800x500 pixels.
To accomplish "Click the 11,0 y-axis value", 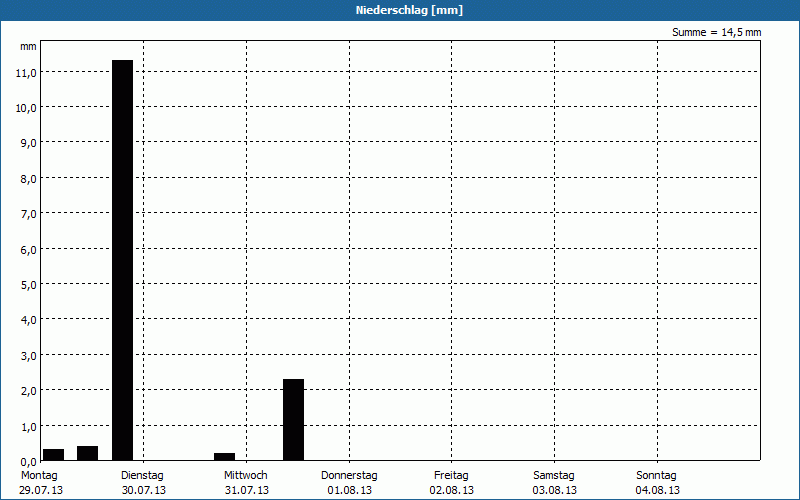I will click(x=26, y=73).
